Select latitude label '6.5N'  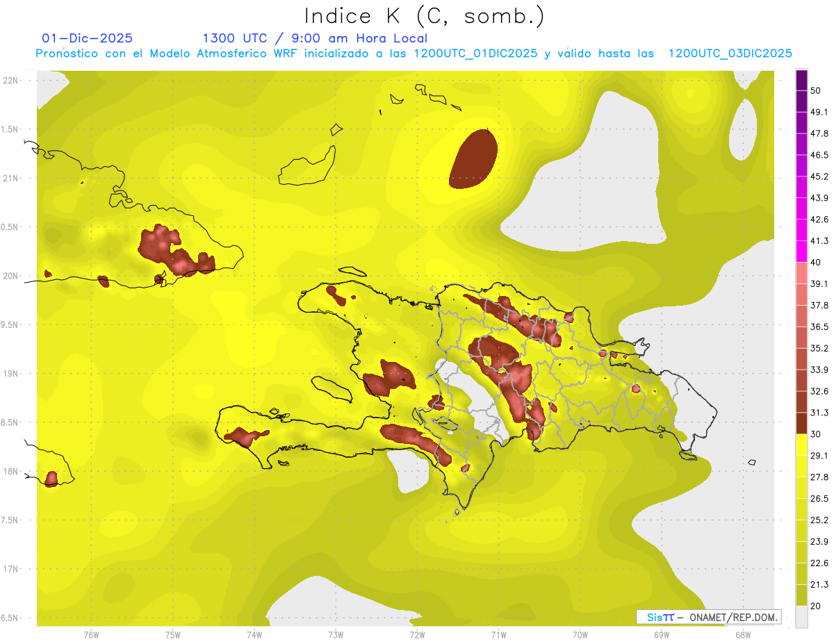(10, 618)
